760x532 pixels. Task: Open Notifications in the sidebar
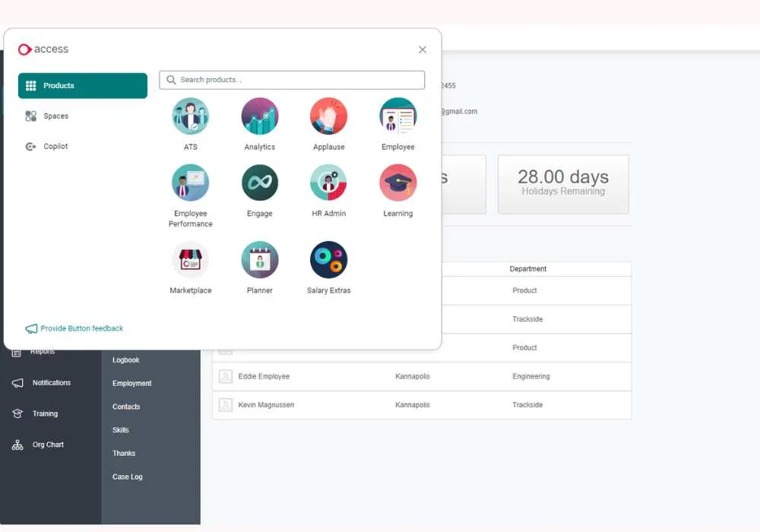(x=52, y=383)
